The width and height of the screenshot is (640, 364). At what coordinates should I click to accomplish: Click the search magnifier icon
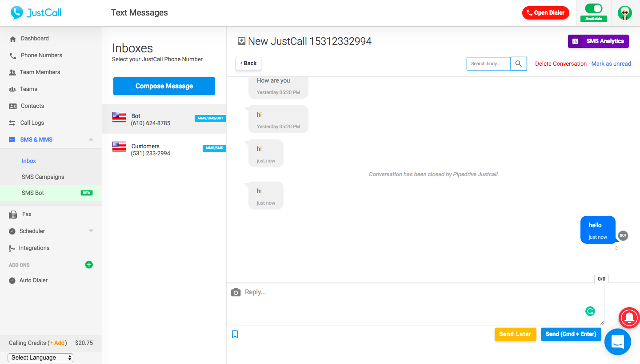pos(519,64)
